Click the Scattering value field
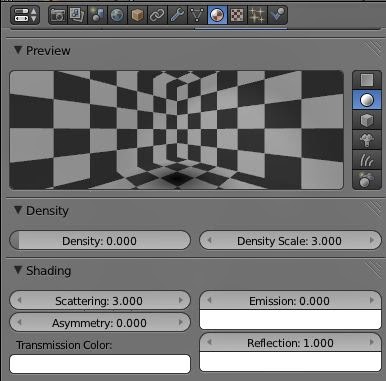The image size is (386, 381). coord(100,301)
